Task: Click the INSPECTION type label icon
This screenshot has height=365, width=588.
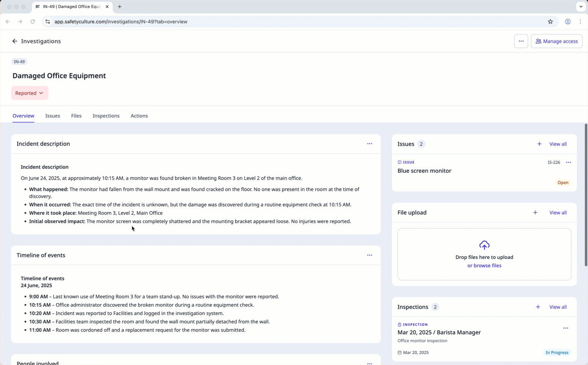Action: pyautogui.click(x=399, y=325)
